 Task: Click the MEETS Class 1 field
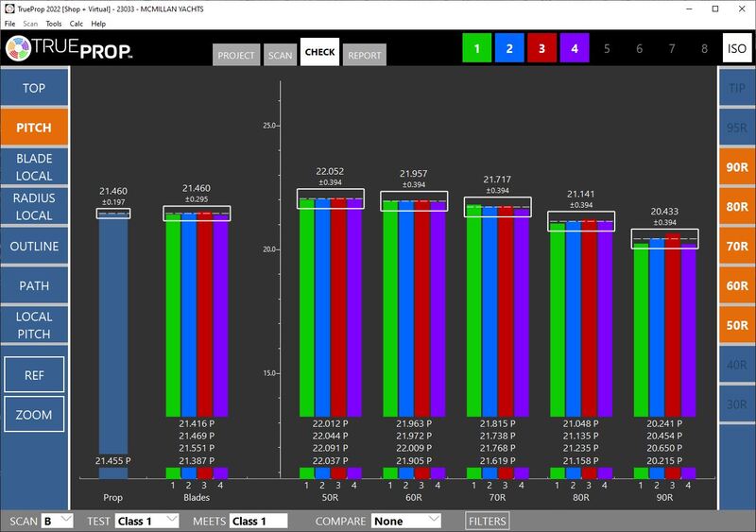258,521
